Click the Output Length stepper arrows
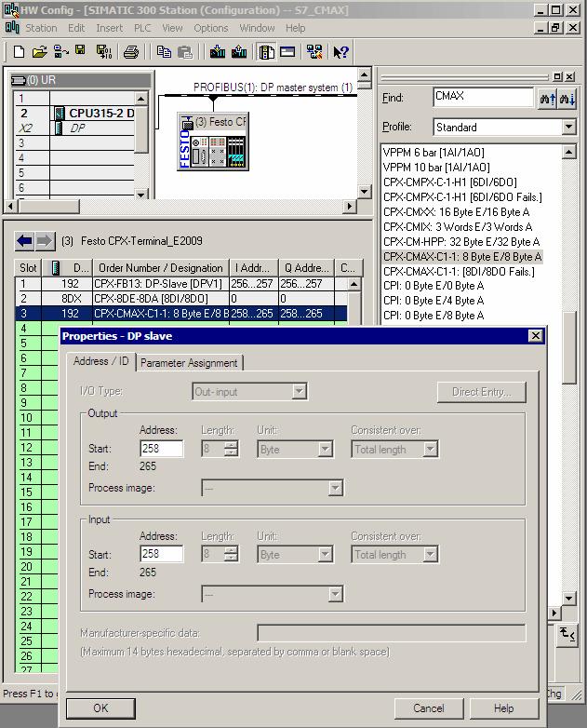 [x=231, y=449]
